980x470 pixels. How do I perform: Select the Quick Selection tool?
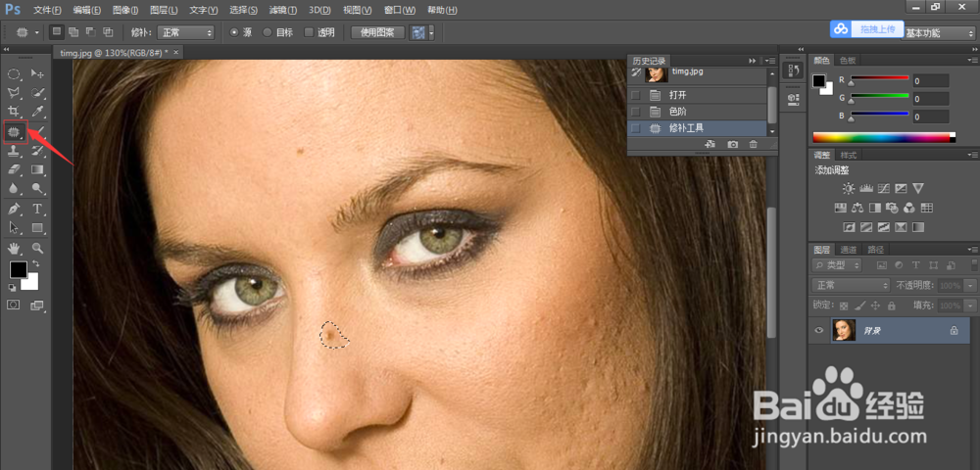37,93
